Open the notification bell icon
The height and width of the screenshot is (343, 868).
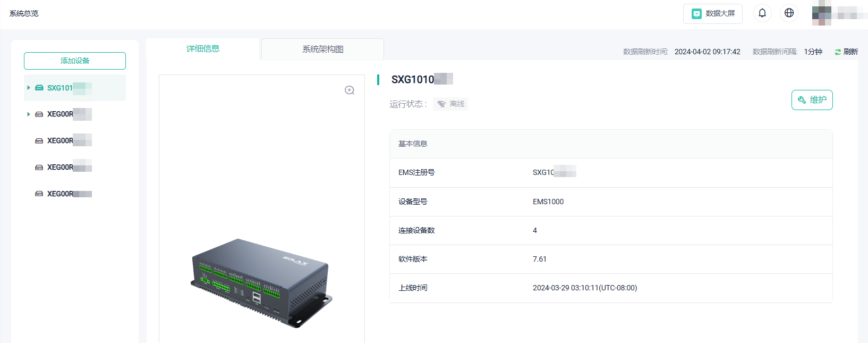click(x=762, y=13)
